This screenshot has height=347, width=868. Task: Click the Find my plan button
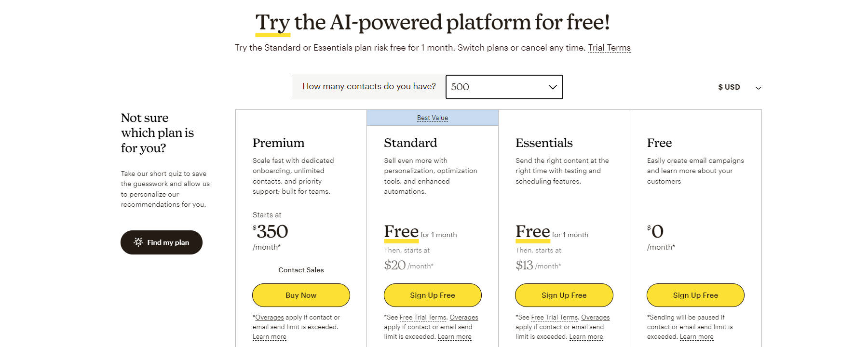pyautogui.click(x=161, y=242)
